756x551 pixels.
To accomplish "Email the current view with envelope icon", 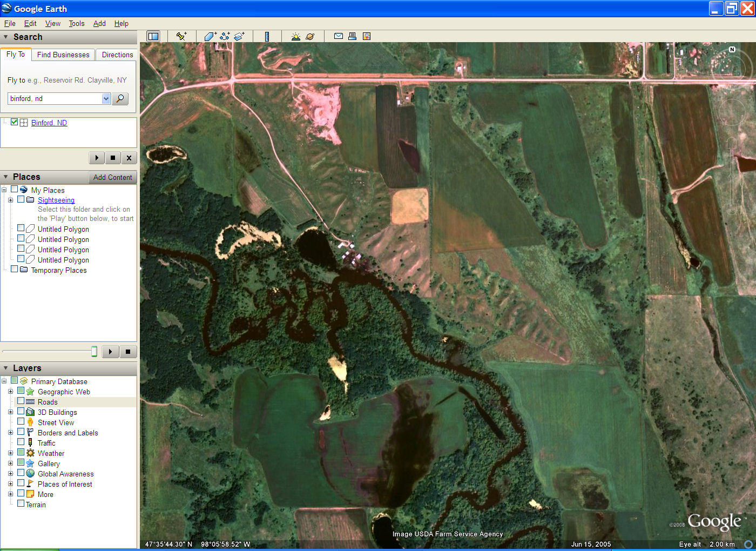I will point(339,36).
